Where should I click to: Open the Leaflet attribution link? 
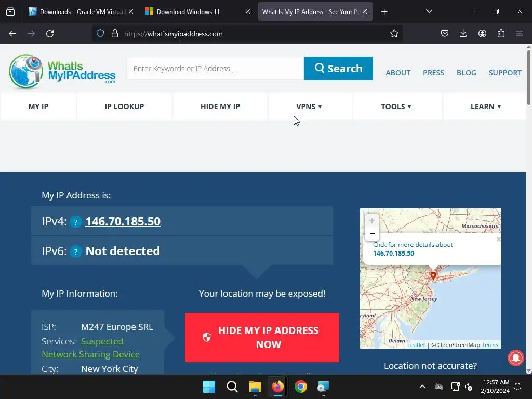(416, 345)
